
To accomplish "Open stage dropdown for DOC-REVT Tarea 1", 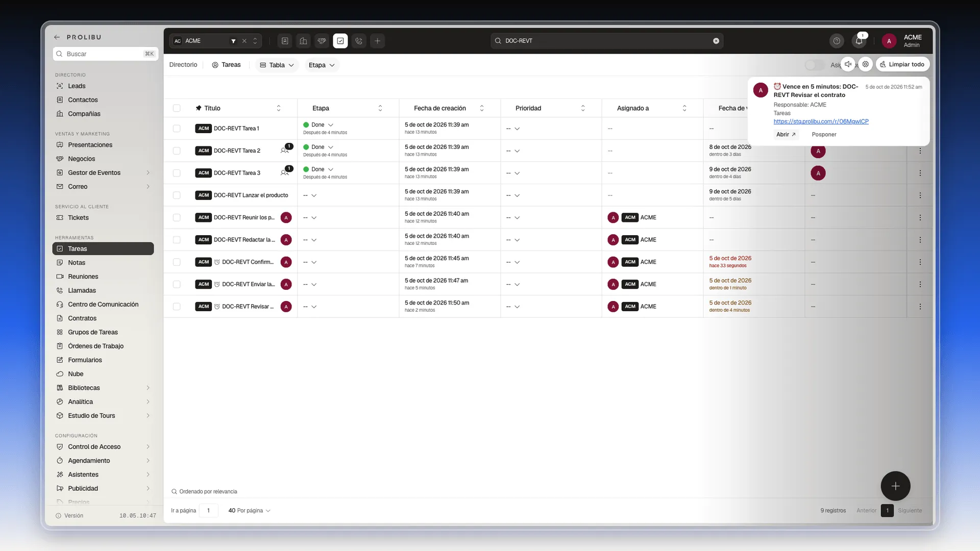I will pos(331,125).
